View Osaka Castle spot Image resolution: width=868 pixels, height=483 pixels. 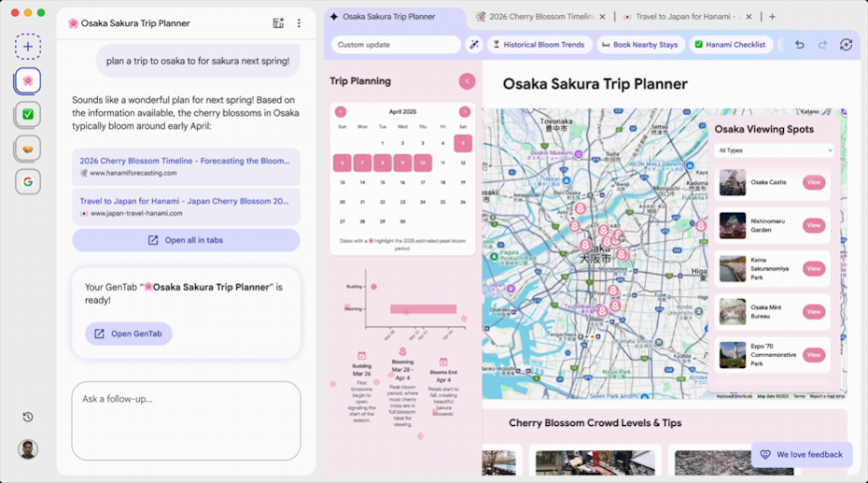(x=814, y=182)
